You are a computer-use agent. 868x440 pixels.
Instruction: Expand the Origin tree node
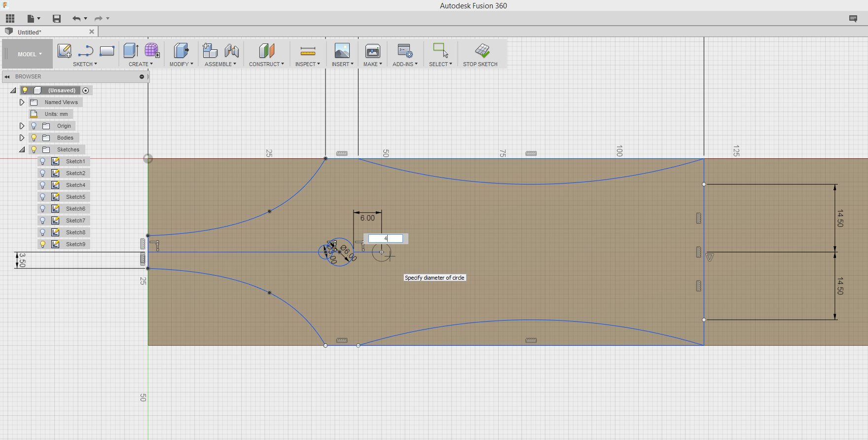(22, 126)
